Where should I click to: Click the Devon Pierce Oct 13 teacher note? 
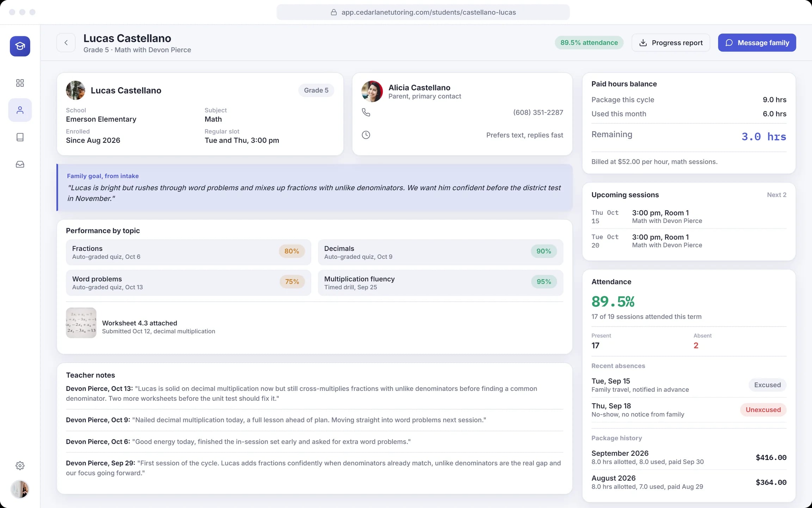[314, 393]
